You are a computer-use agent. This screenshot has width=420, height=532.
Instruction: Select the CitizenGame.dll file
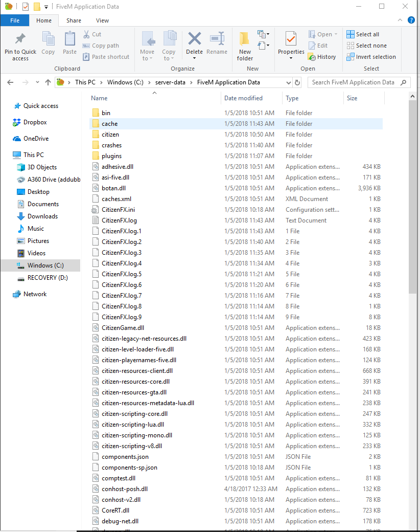click(x=236, y=328)
